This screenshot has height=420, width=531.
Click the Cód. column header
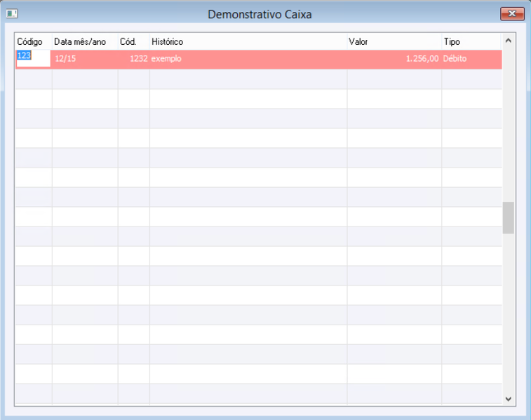[x=134, y=41]
